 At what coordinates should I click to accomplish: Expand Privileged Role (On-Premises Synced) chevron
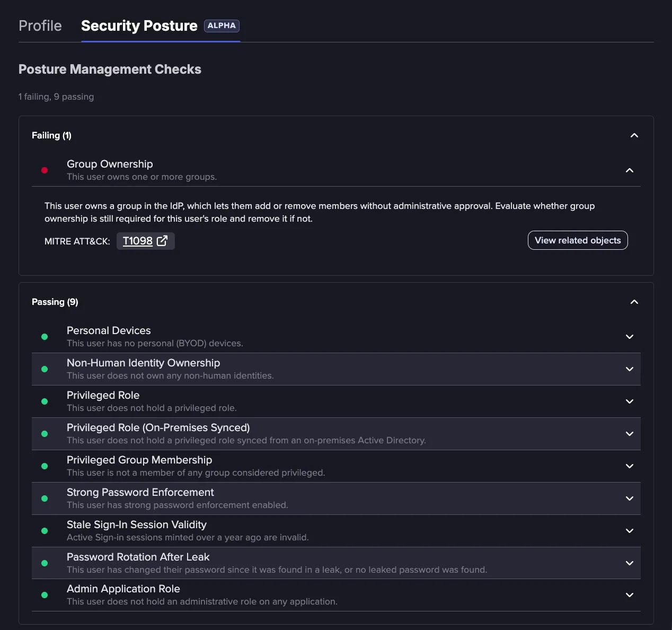630,434
